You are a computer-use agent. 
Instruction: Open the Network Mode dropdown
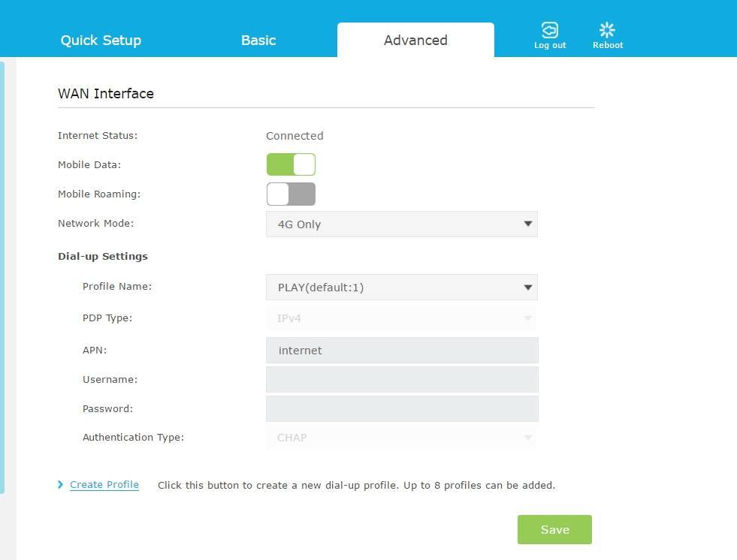point(401,224)
